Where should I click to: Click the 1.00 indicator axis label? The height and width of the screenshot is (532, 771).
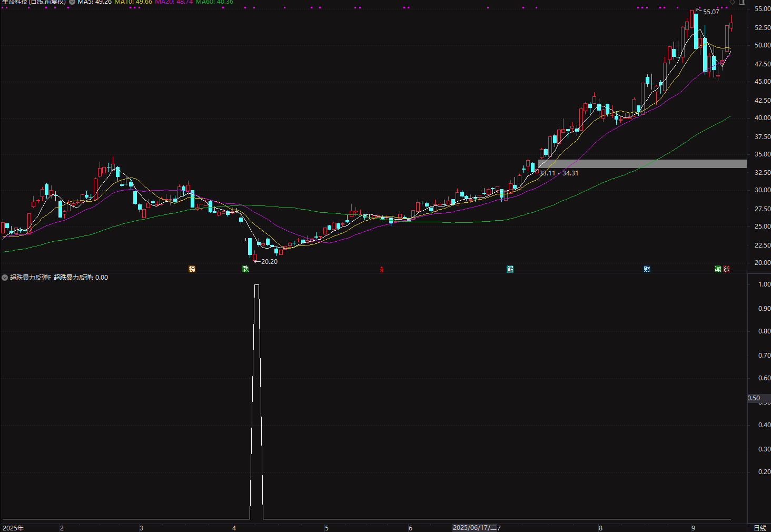point(764,284)
